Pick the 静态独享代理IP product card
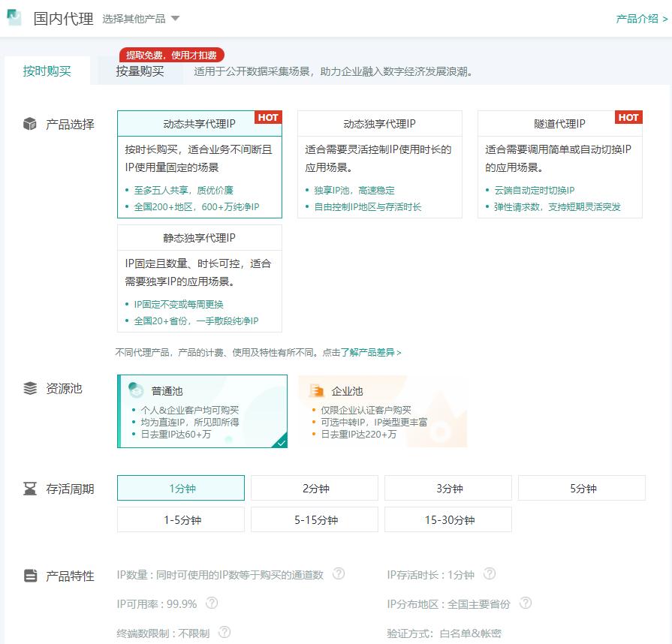672x644 pixels. click(x=200, y=278)
